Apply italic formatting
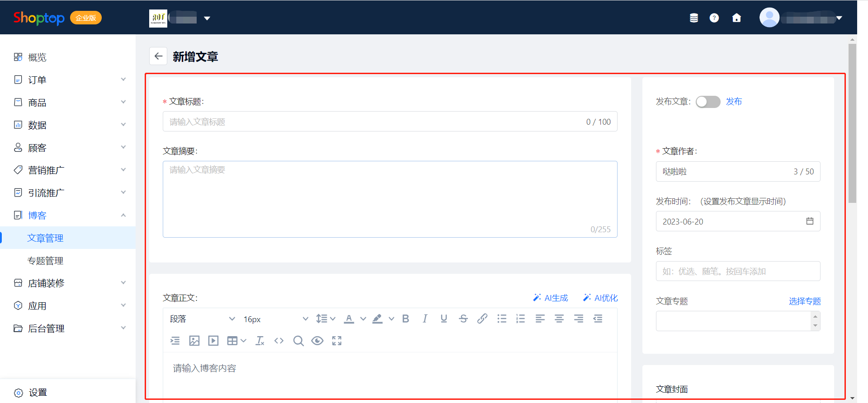Viewport: 868px width, 403px height. click(425, 319)
